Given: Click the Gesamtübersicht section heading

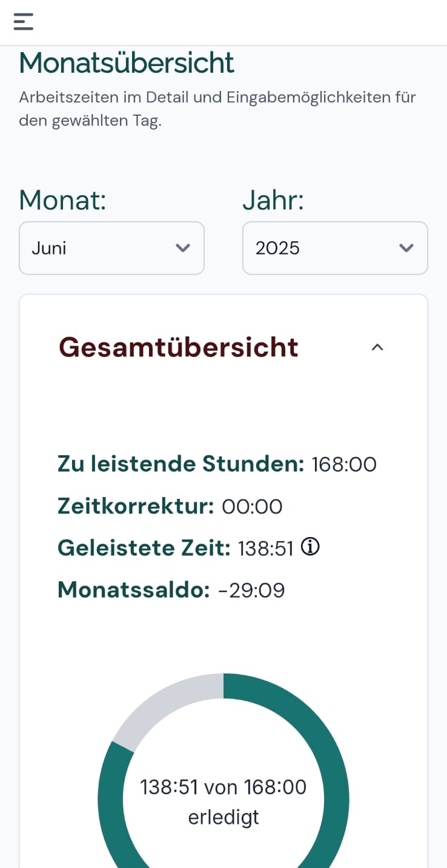Looking at the screenshot, I should click(x=178, y=347).
